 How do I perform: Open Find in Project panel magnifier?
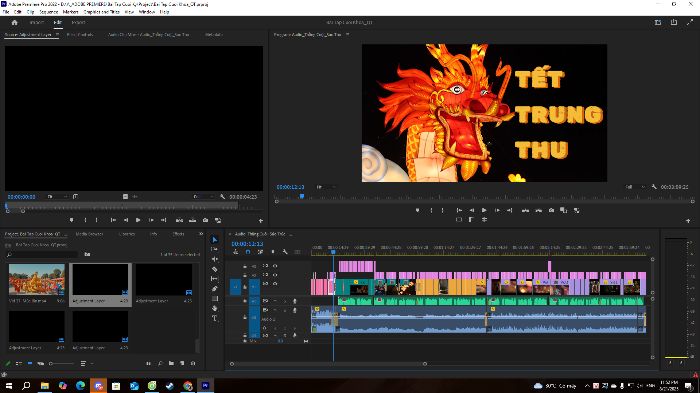(x=160, y=364)
